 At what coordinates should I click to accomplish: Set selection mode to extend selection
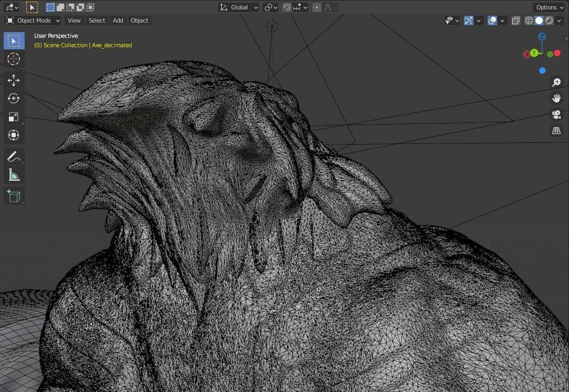(60, 7)
